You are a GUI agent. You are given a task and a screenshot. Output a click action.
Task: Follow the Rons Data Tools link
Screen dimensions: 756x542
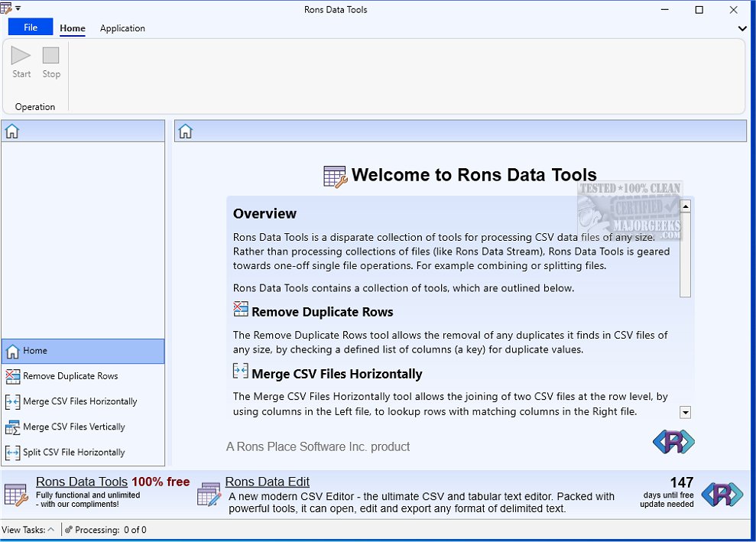82,482
